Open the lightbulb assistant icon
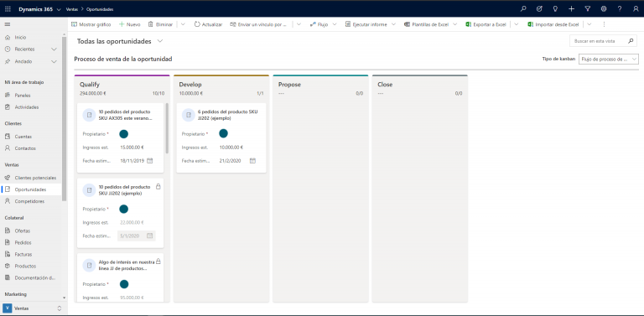This screenshot has height=316, width=644. tap(555, 9)
